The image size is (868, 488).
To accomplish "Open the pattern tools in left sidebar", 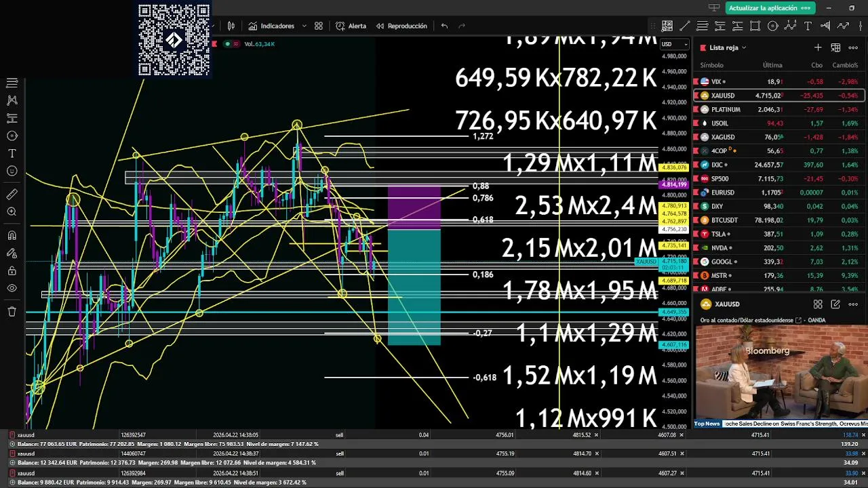I will 12,100.
